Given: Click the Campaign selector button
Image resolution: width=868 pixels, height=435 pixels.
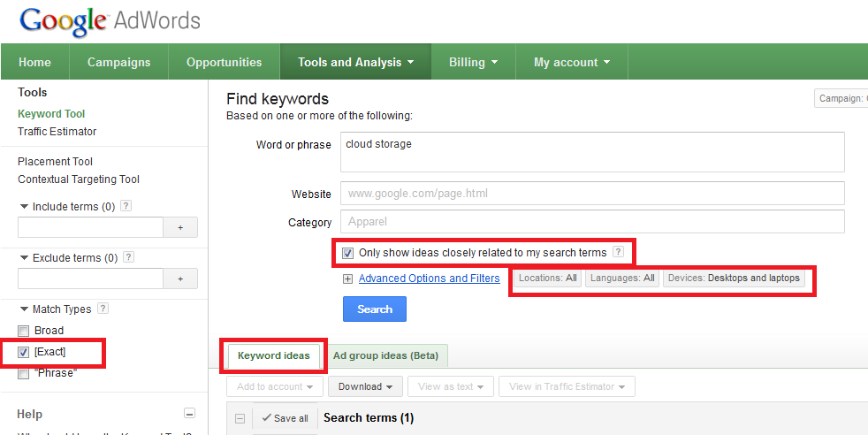Looking at the screenshot, I should 841,98.
